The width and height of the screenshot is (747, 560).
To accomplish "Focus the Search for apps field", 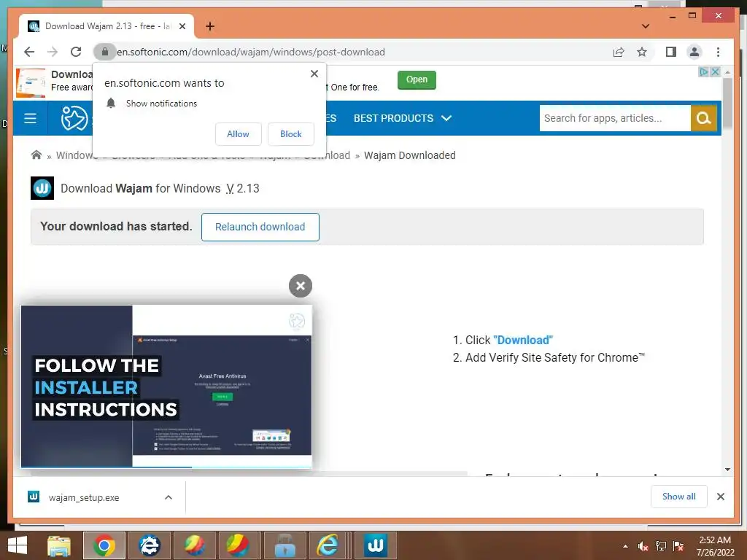I will pos(614,118).
